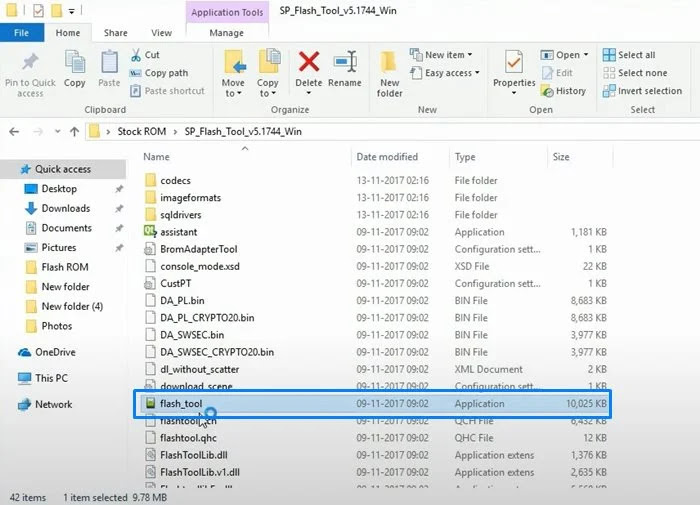Open Desktop in the navigation pane
The width and height of the screenshot is (700, 505).
tap(59, 189)
